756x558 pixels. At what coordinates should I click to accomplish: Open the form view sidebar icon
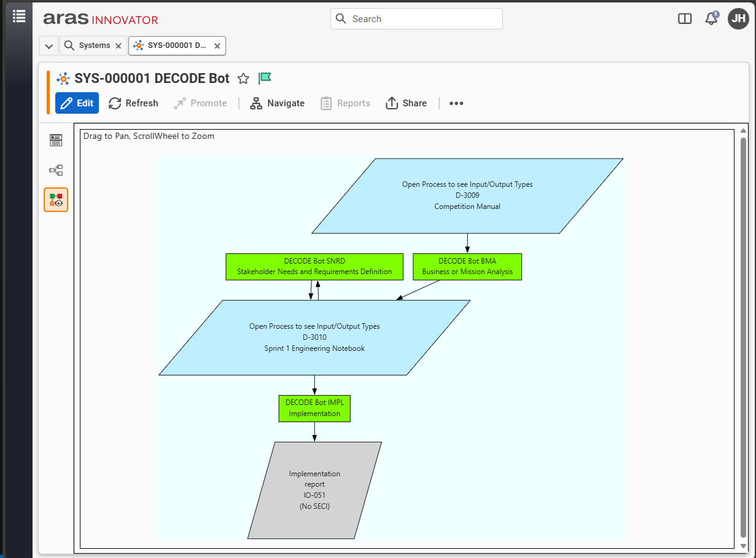56,141
